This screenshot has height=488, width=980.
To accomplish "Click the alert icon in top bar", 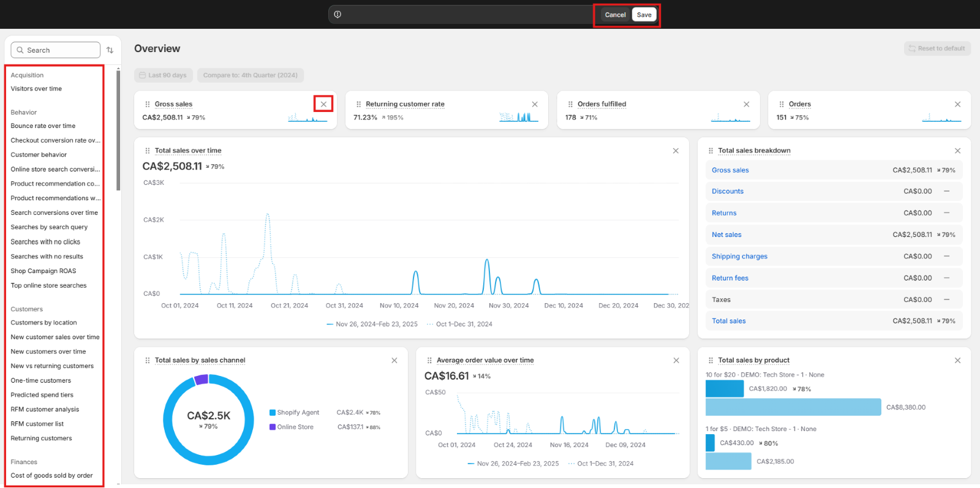I will click(x=337, y=15).
